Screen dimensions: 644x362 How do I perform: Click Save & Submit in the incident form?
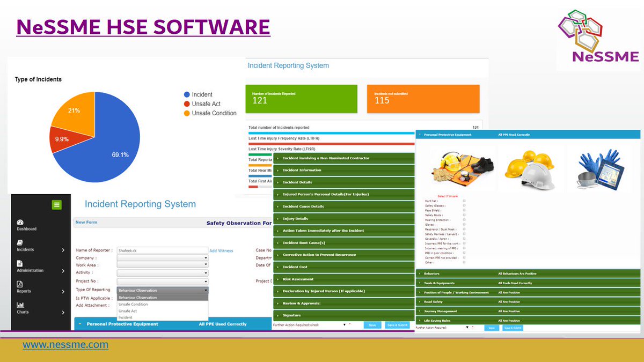coord(397,325)
